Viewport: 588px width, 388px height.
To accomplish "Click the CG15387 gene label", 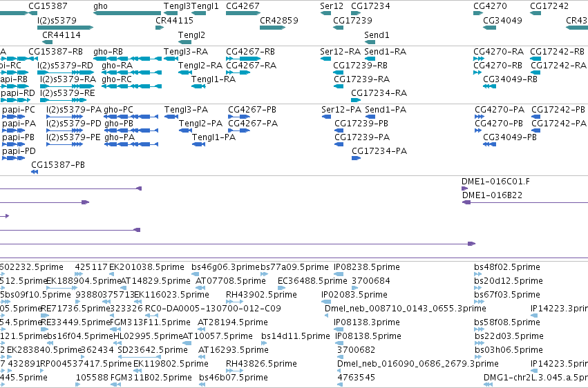I will click(x=48, y=6).
